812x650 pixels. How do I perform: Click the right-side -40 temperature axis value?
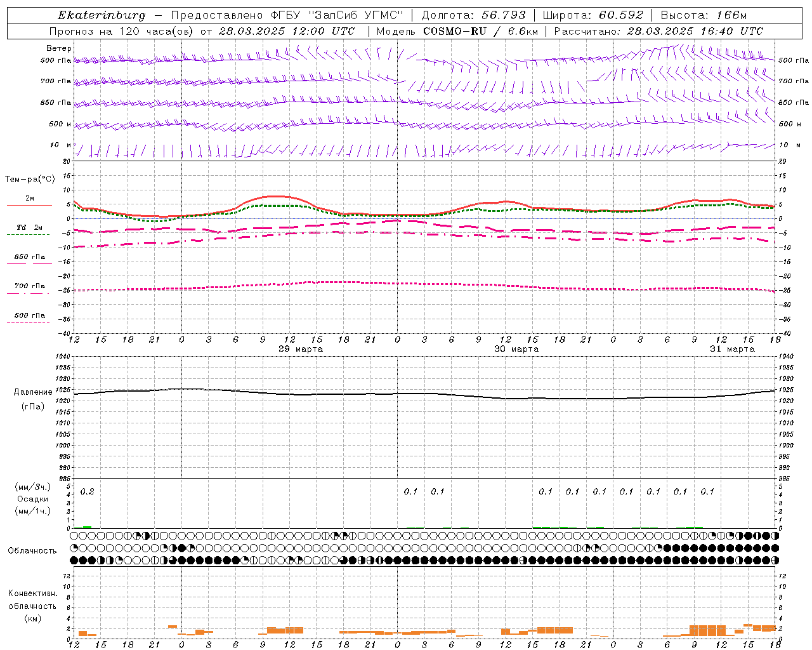click(x=784, y=333)
